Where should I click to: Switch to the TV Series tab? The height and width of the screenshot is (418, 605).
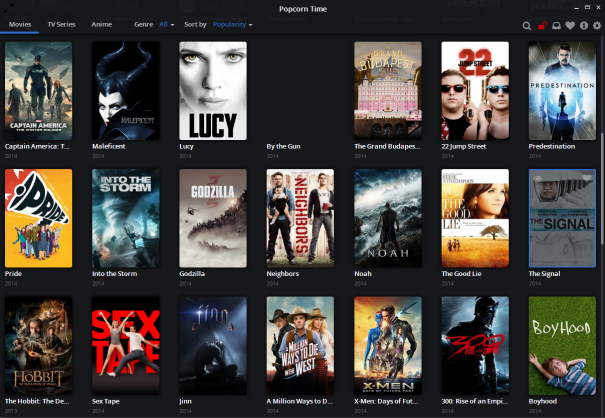[x=61, y=24]
